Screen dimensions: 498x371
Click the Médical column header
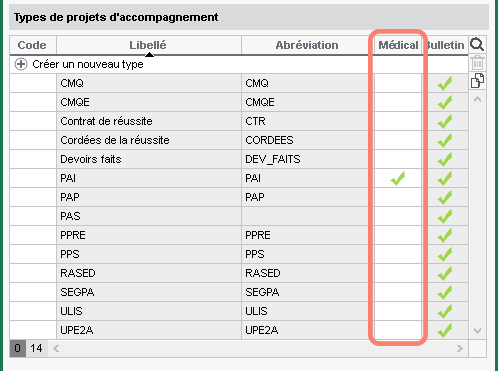398,45
